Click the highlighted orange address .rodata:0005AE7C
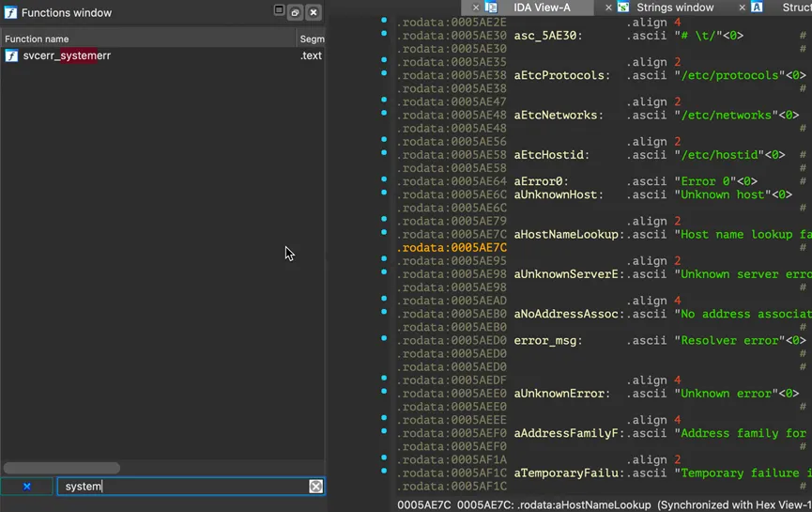Screen dimensions: 812x512 452,248
